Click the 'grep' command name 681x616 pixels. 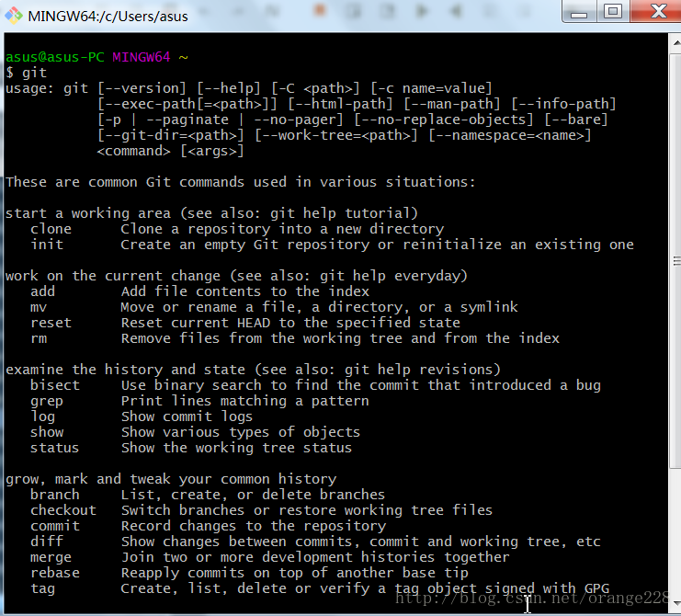[x=47, y=401]
